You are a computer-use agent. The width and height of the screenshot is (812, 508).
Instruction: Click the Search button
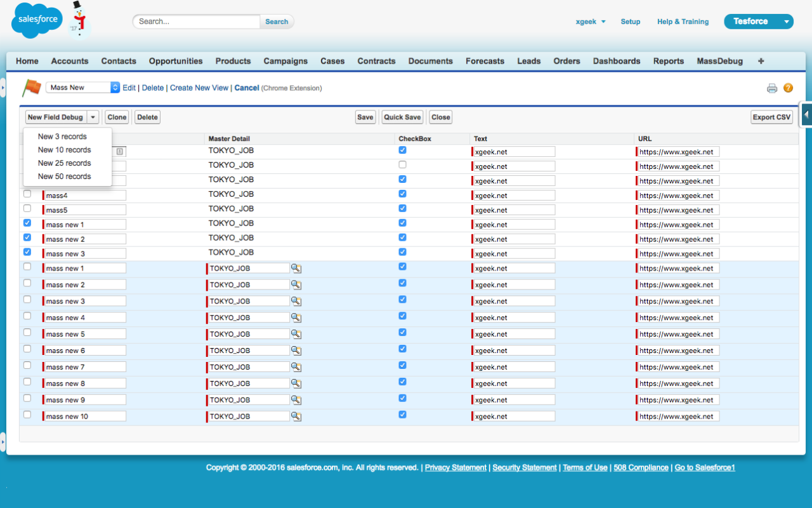pyautogui.click(x=277, y=22)
